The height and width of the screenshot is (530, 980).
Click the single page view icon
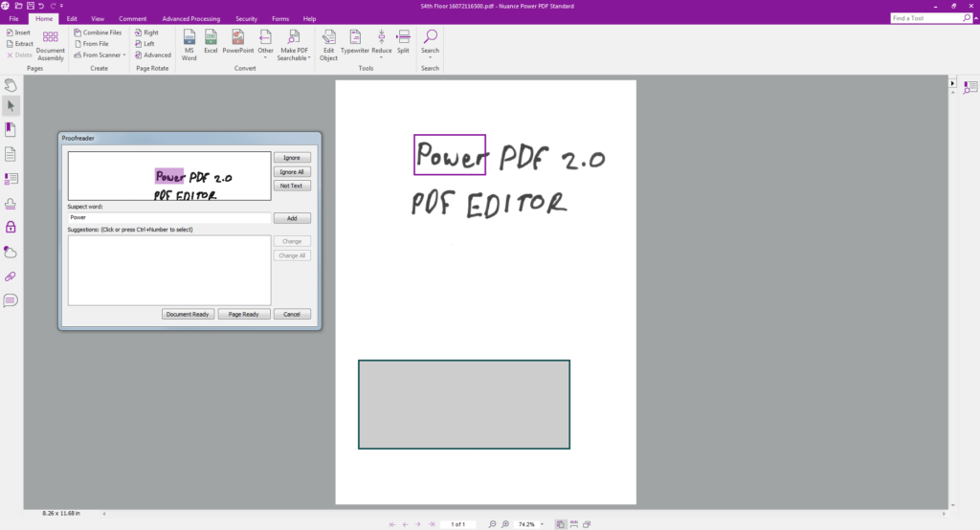(x=560, y=524)
